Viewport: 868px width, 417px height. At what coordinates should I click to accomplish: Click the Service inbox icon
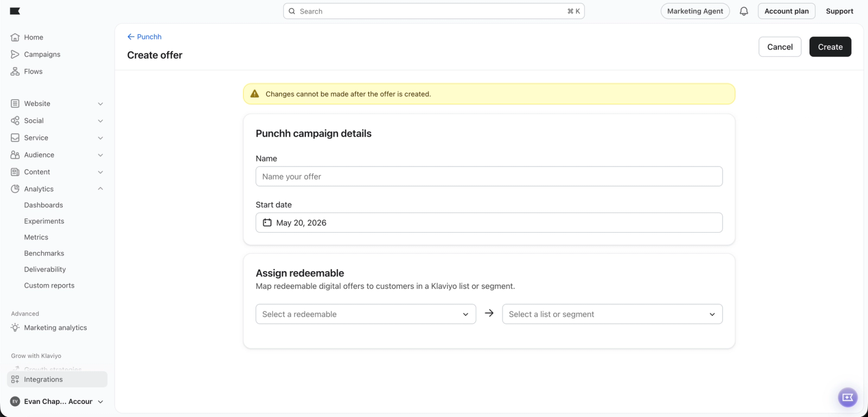coord(15,138)
